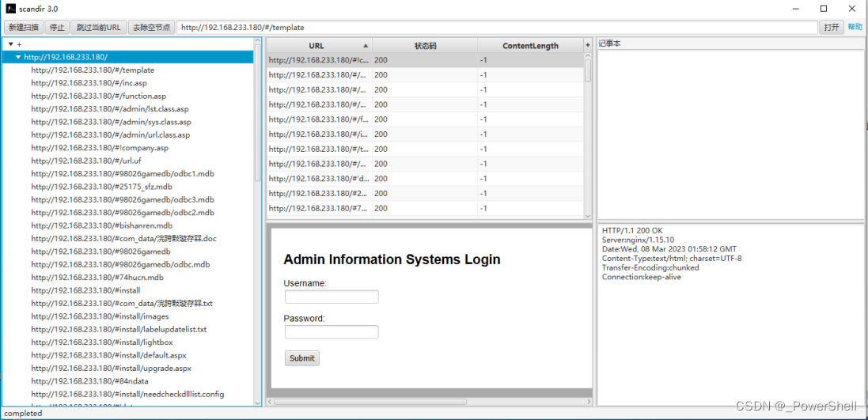Select tree item #install
Screen dimensions: 868x420
point(85,290)
